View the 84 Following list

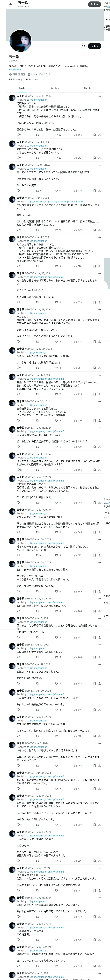click(x=15, y=80)
